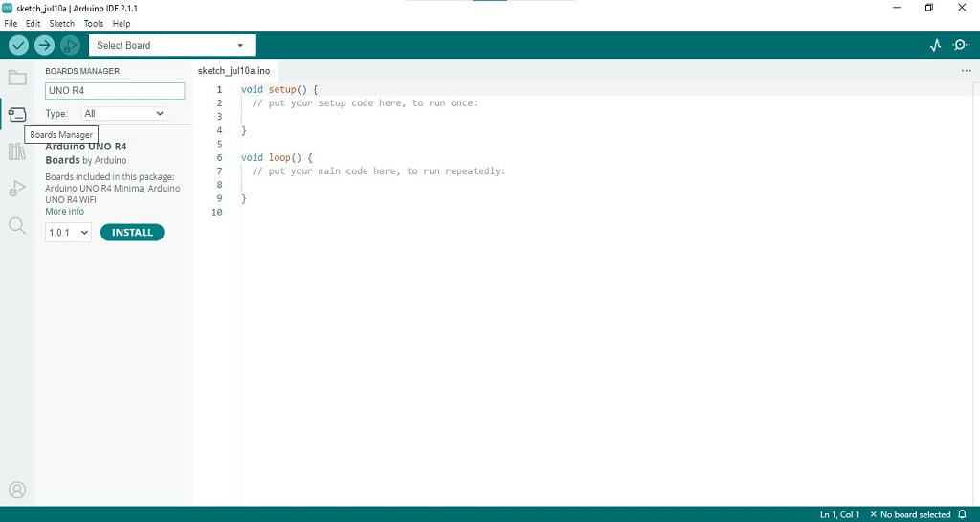Open the File menu

(x=11, y=23)
